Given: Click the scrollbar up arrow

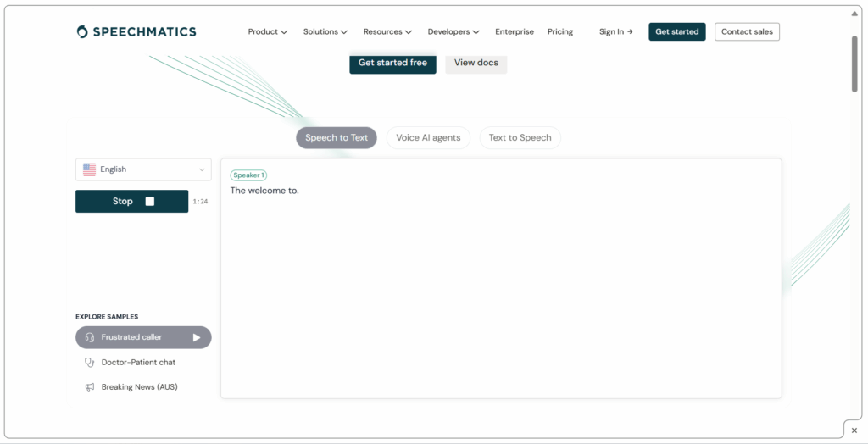Looking at the screenshot, I should pyautogui.click(x=854, y=14).
